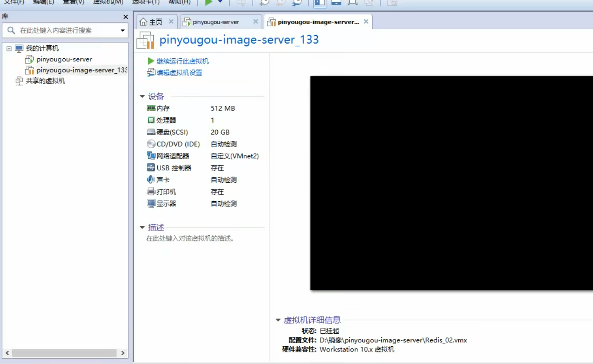Open the 虚拟机(M) menu
Viewport: 593px width, 364px height.
108,2
